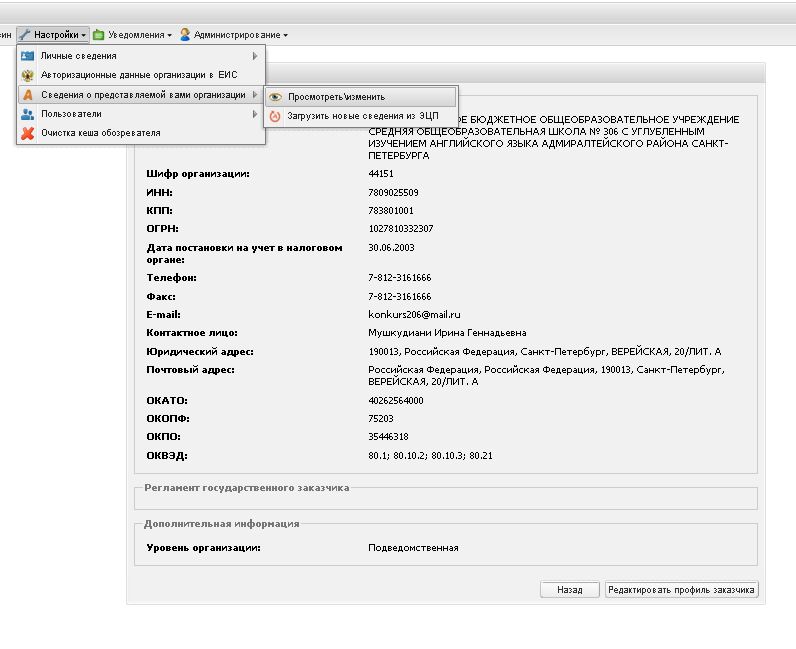Expand the Пользователи submenu arrow

click(255, 114)
